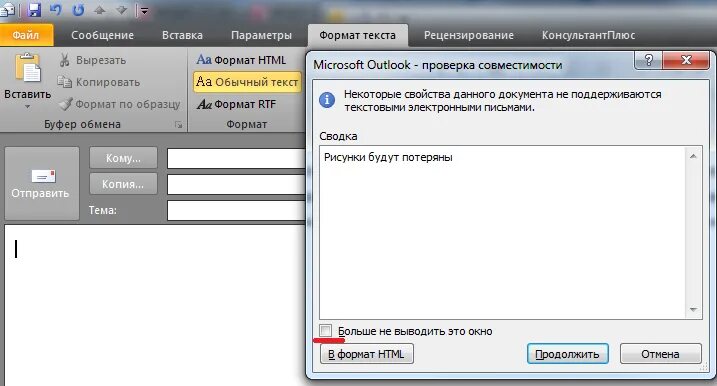Click the Кому... recipients button

coord(123,158)
